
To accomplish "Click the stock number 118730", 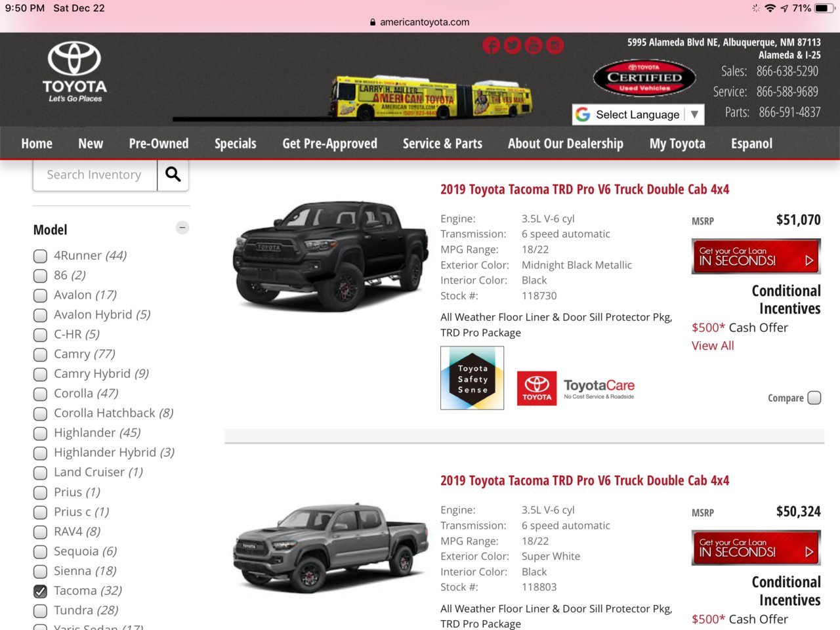I will pyautogui.click(x=539, y=296).
